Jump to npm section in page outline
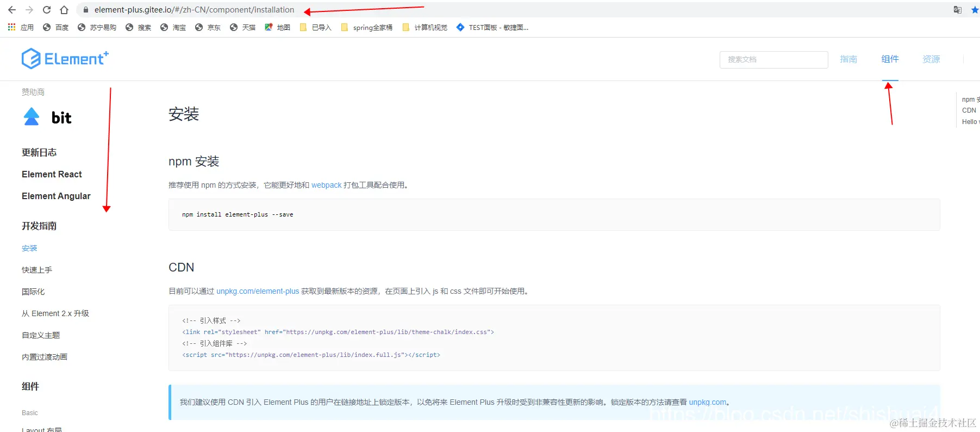The width and height of the screenshot is (980, 432). click(x=971, y=100)
